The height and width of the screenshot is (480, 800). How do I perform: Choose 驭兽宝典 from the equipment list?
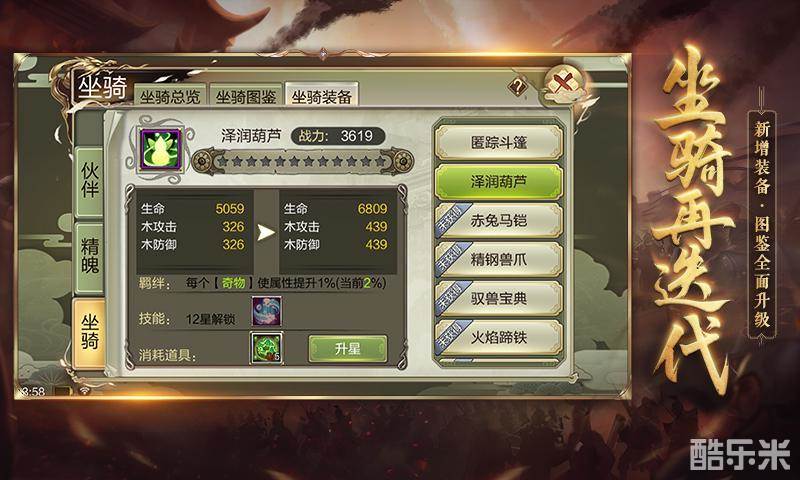498,298
